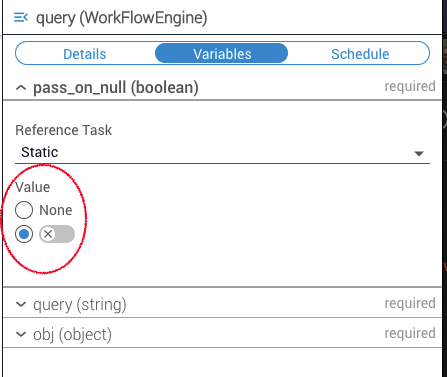Select the radio button beside the toggle switch
The image size is (447, 377).
(x=24, y=234)
